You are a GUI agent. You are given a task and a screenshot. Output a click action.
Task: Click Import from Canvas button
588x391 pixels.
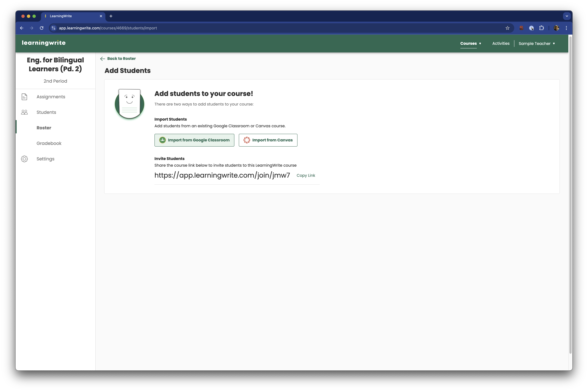click(268, 140)
